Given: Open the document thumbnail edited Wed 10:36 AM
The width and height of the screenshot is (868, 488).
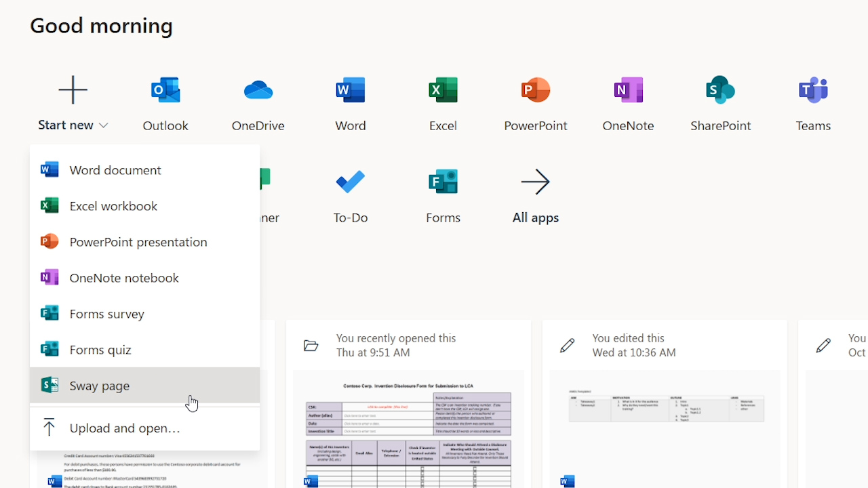Looking at the screenshot, I should (x=665, y=429).
